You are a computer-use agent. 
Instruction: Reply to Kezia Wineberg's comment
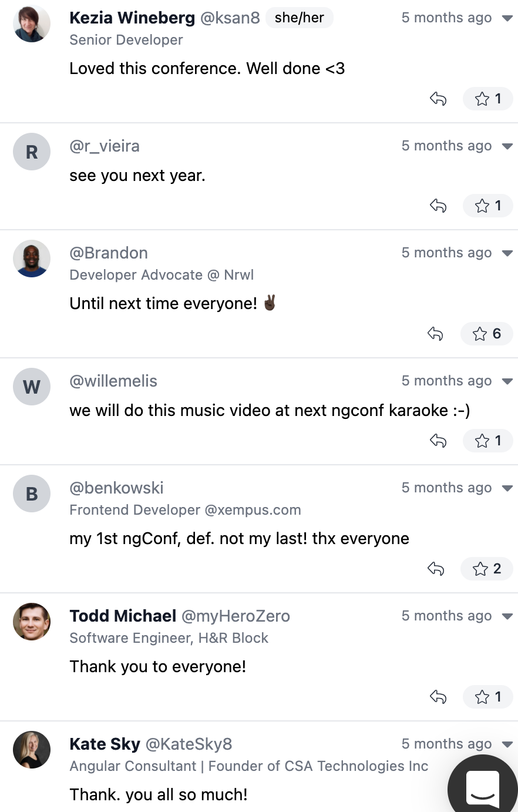pos(438,99)
